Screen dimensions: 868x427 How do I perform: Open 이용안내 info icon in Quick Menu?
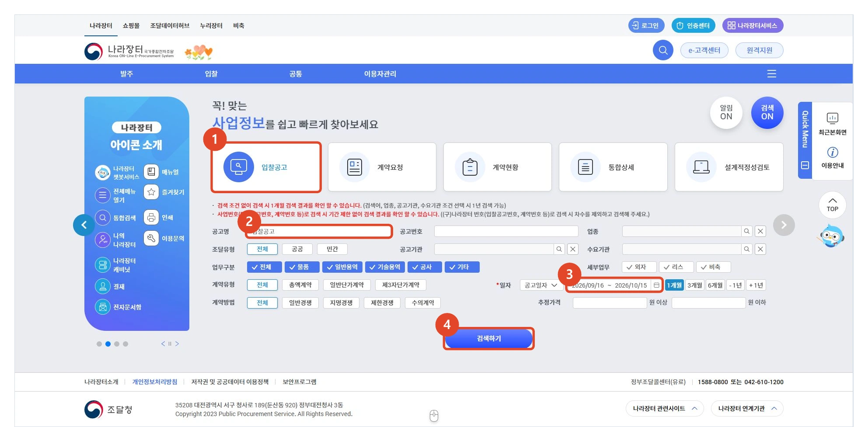coord(833,158)
